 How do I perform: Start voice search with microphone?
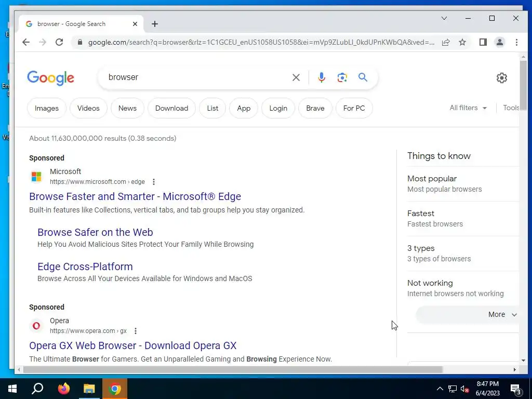(x=321, y=77)
